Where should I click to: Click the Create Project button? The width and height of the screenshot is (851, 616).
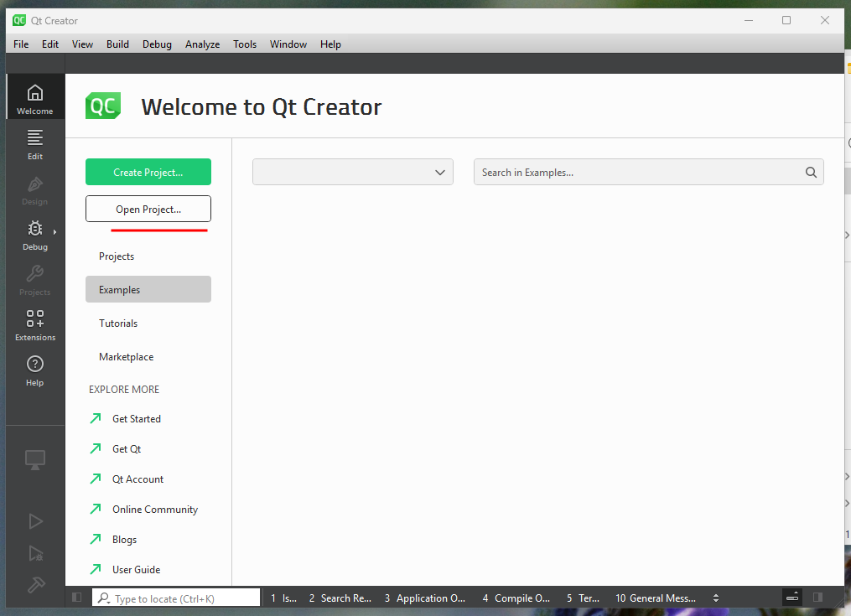148,173
